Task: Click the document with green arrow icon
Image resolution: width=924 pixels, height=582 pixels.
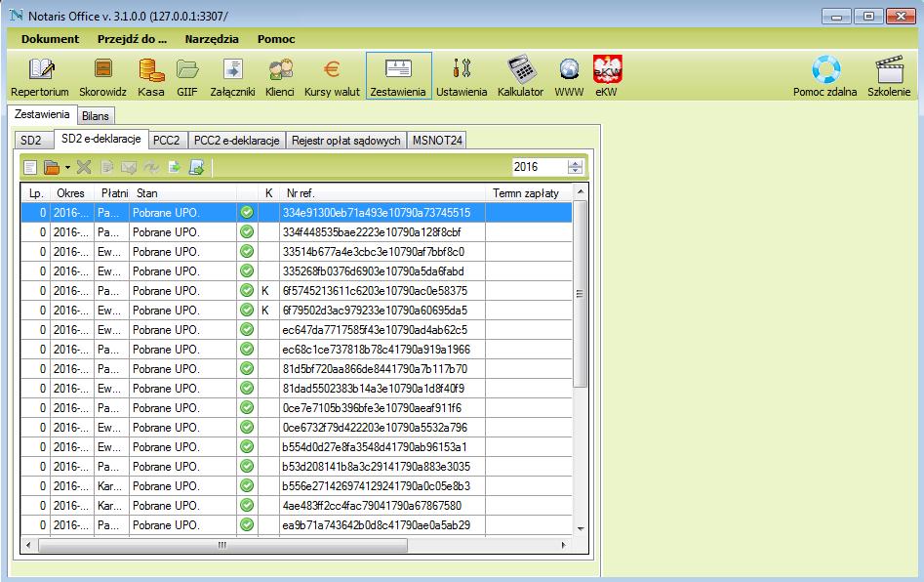Action: (175, 167)
